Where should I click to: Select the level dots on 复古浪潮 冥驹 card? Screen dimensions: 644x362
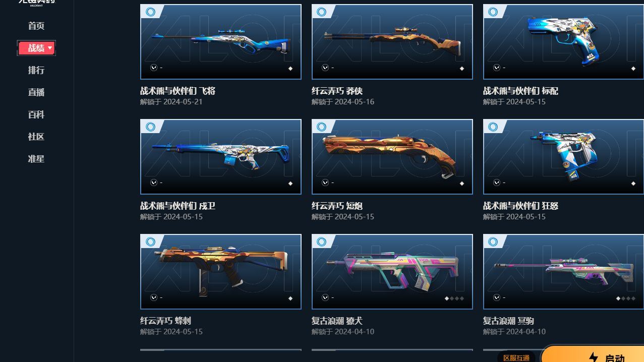(625, 298)
